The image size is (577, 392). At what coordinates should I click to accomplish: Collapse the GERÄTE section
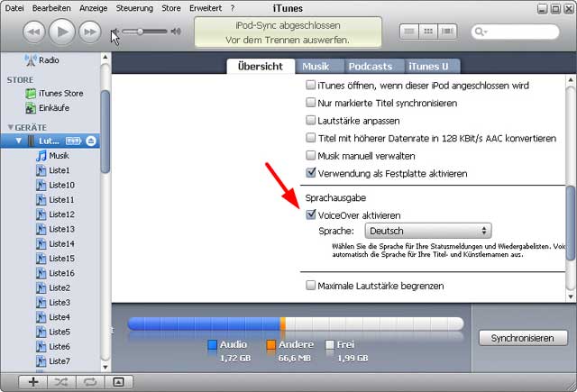click(x=10, y=127)
